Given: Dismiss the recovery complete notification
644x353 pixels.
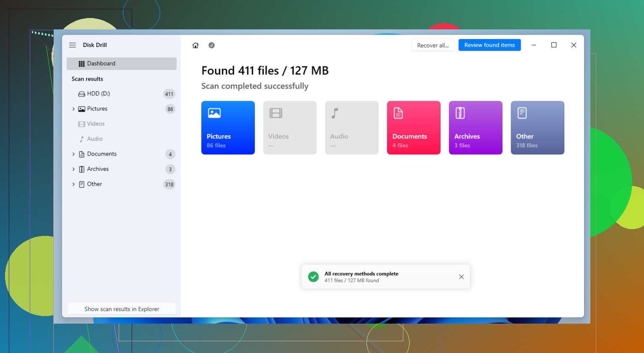Looking at the screenshot, I should (461, 277).
